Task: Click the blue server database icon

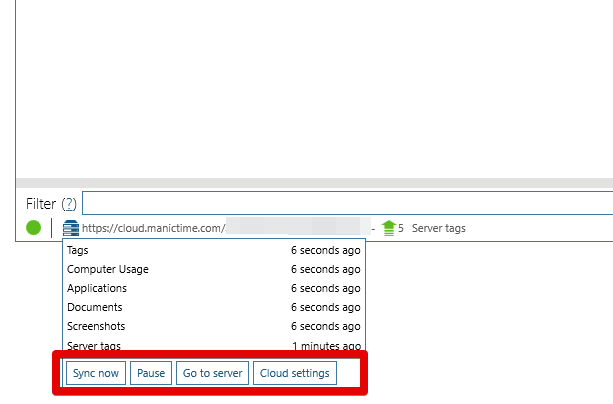Action: [70, 228]
